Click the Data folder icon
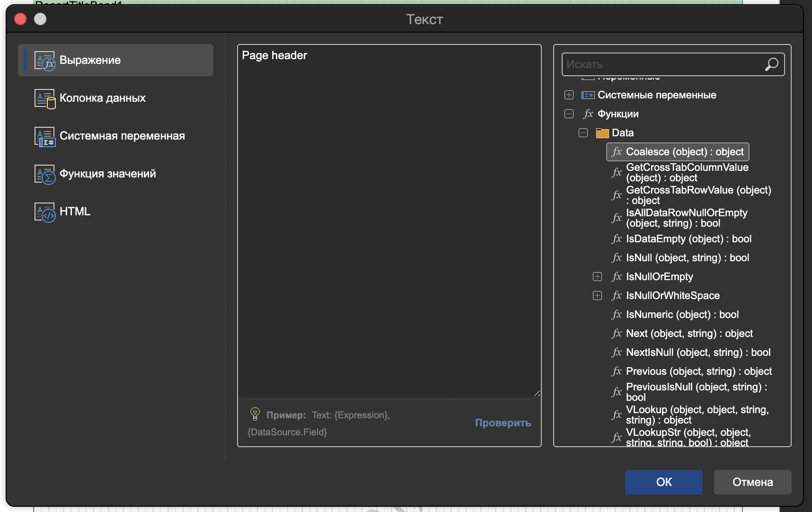This screenshot has height=512, width=812. 602,133
